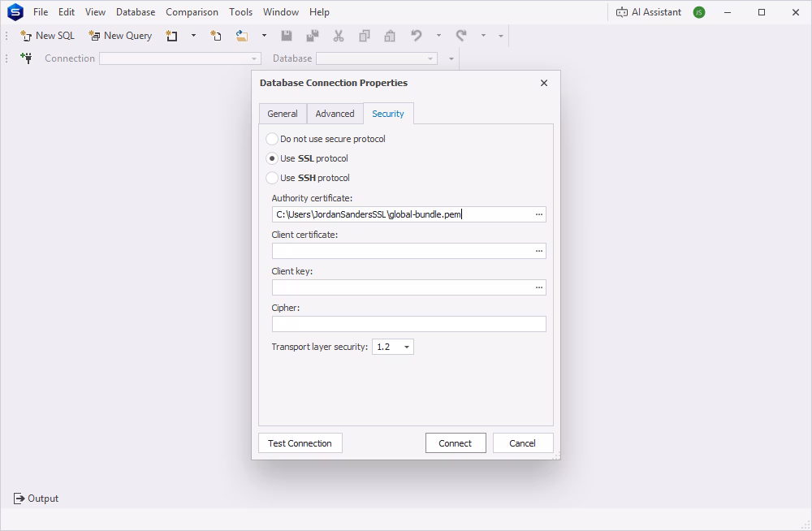Open the Help menu

pyautogui.click(x=319, y=12)
